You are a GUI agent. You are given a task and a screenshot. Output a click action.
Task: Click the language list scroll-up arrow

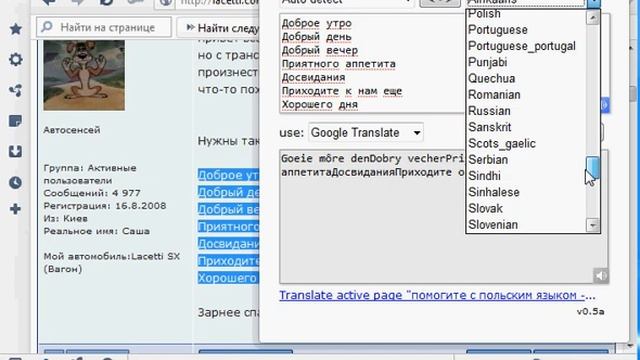tap(593, 18)
